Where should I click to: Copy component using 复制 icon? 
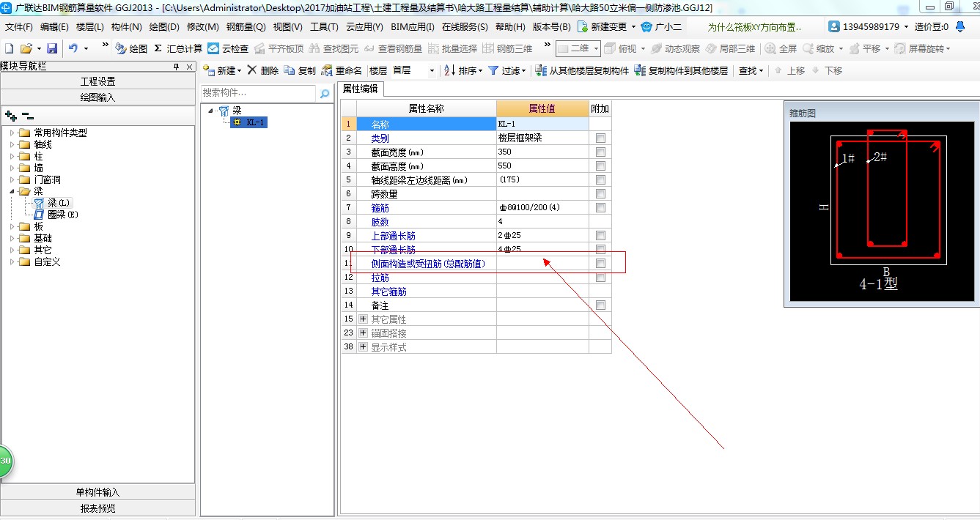[300, 70]
